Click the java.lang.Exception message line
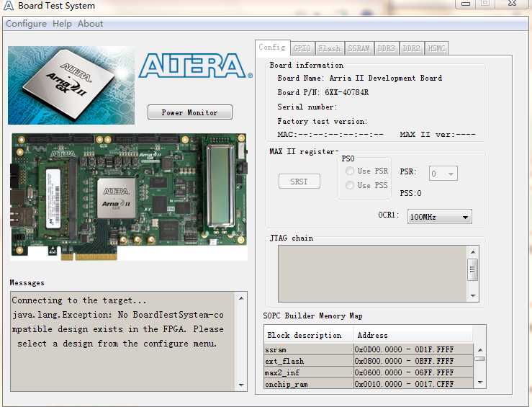This screenshot has height=407, width=532. (118, 315)
